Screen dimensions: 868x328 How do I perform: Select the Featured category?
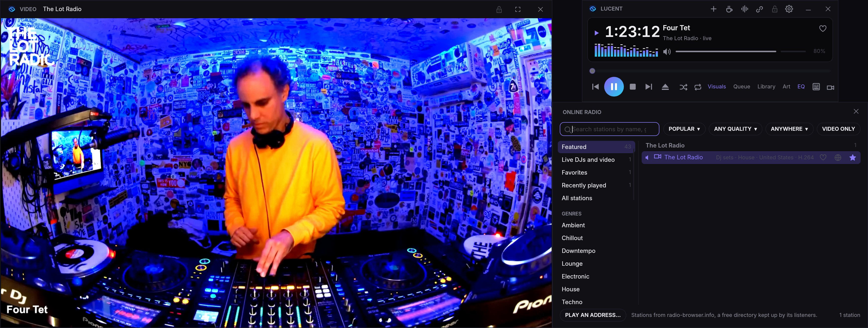pyautogui.click(x=596, y=147)
